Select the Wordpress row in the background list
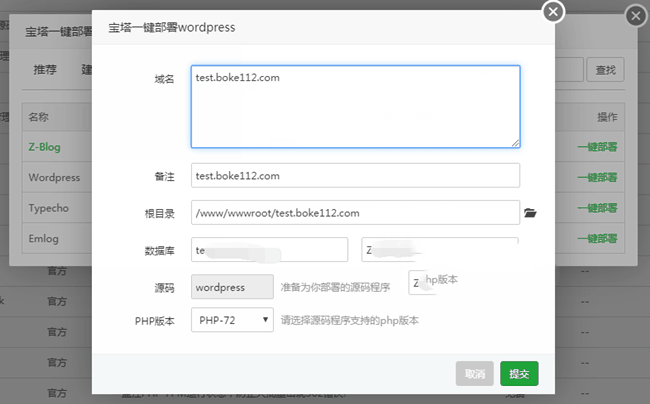The width and height of the screenshot is (650, 404). 54,177
